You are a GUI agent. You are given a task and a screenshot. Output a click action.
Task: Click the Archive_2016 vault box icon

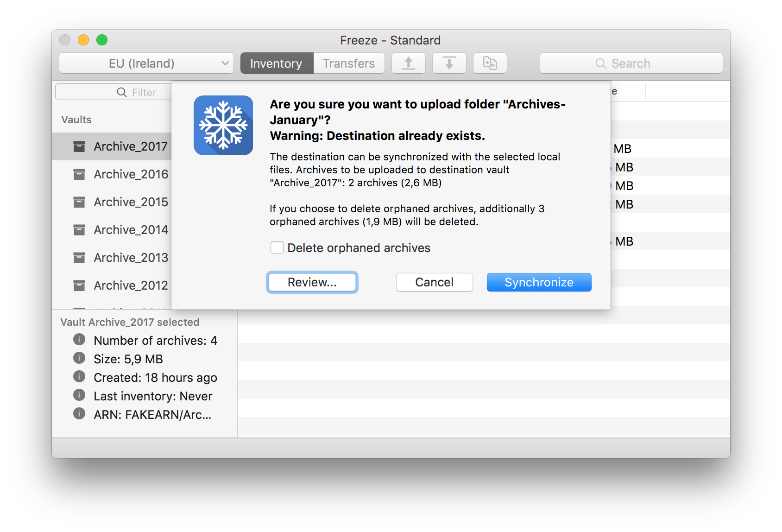79,174
